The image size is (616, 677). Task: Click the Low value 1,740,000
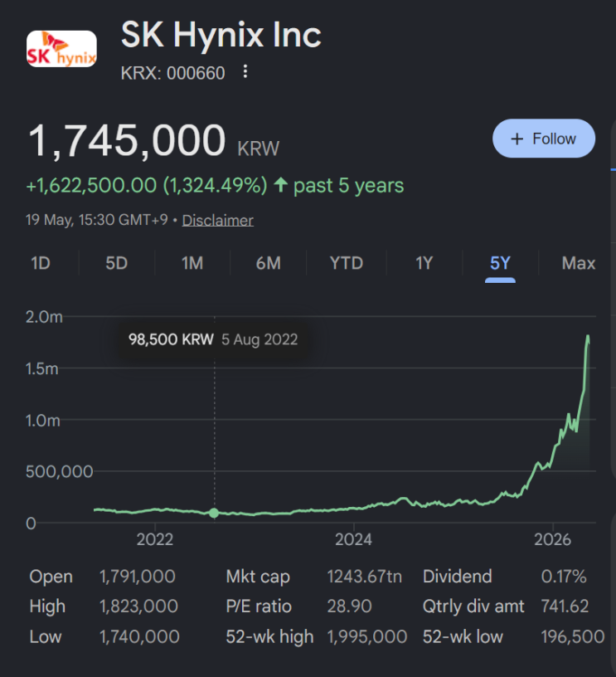(139, 636)
